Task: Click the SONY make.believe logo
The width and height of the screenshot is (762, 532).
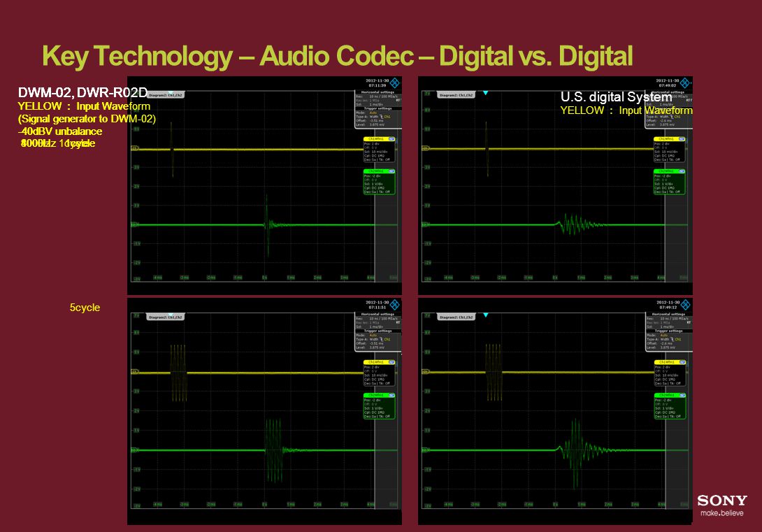Action: (721, 505)
